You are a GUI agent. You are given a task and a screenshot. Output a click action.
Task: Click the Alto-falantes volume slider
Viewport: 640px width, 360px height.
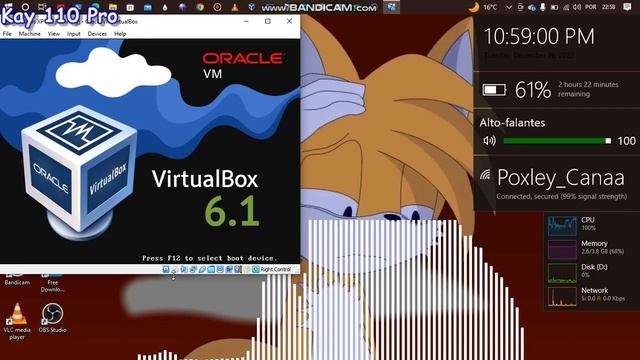(x=557, y=141)
